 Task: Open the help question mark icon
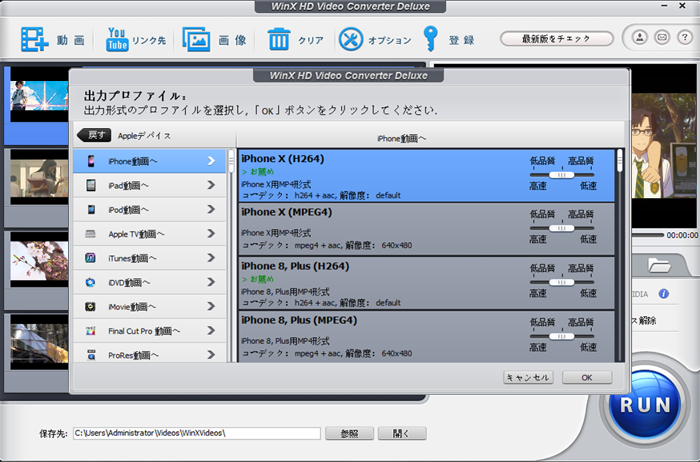684,37
